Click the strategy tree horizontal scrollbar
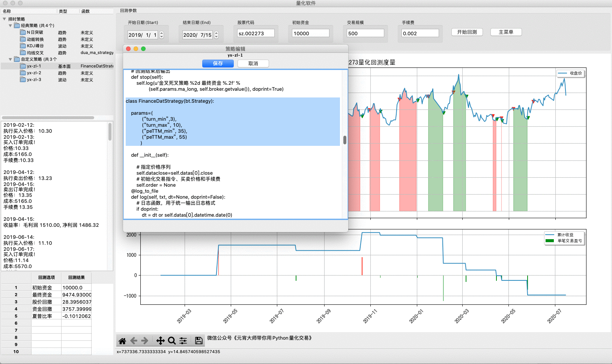This screenshot has width=612, height=364. click(48, 118)
